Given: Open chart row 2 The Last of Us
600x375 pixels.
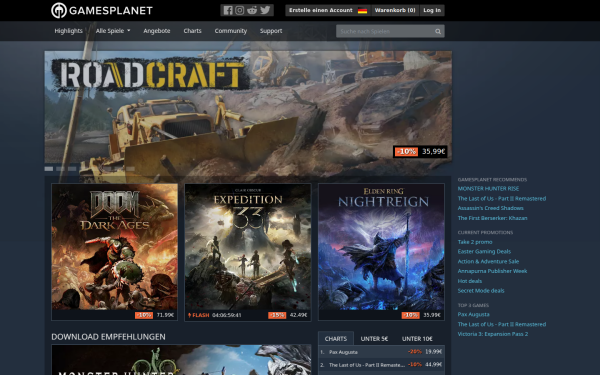Looking at the screenshot, I should (x=381, y=365).
